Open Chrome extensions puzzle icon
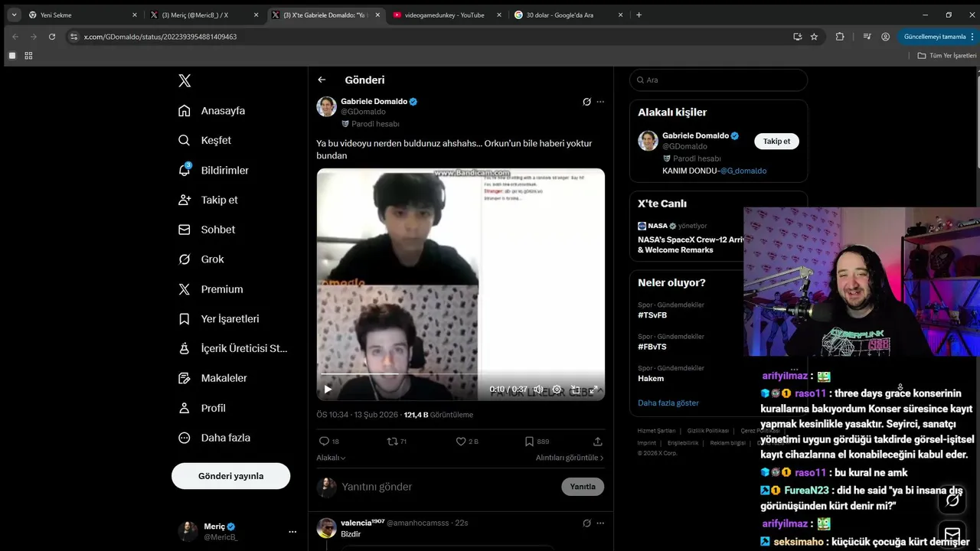Viewport: 980px width, 551px height. 840,36
